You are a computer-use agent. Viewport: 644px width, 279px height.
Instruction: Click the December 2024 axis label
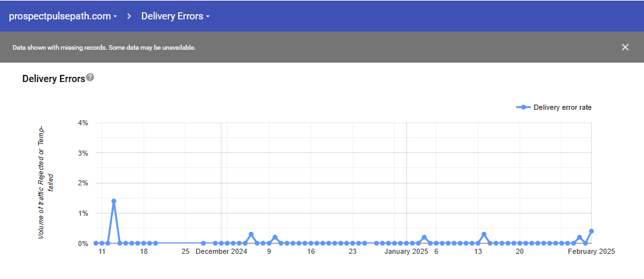[221, 252]
